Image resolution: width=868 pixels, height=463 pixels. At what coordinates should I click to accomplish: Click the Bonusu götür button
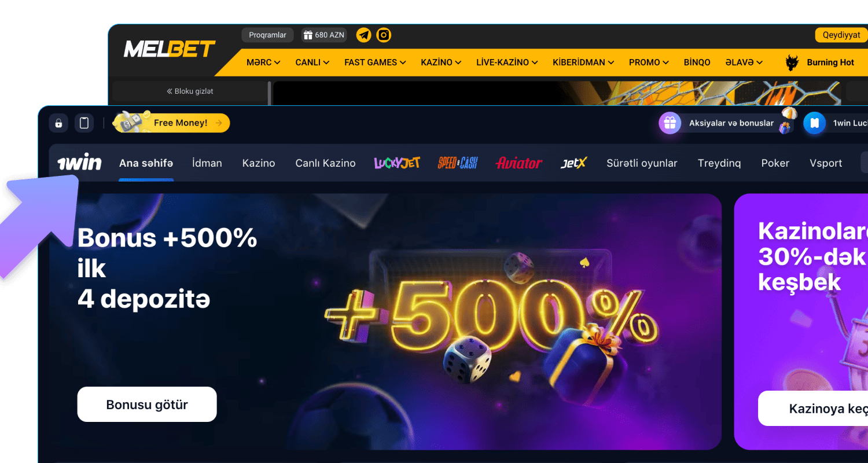click(x=147, y=405)
